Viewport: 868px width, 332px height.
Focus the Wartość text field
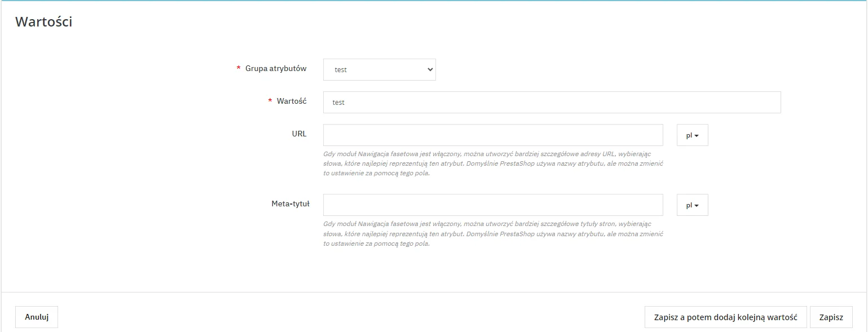click(x=552, y=103)
